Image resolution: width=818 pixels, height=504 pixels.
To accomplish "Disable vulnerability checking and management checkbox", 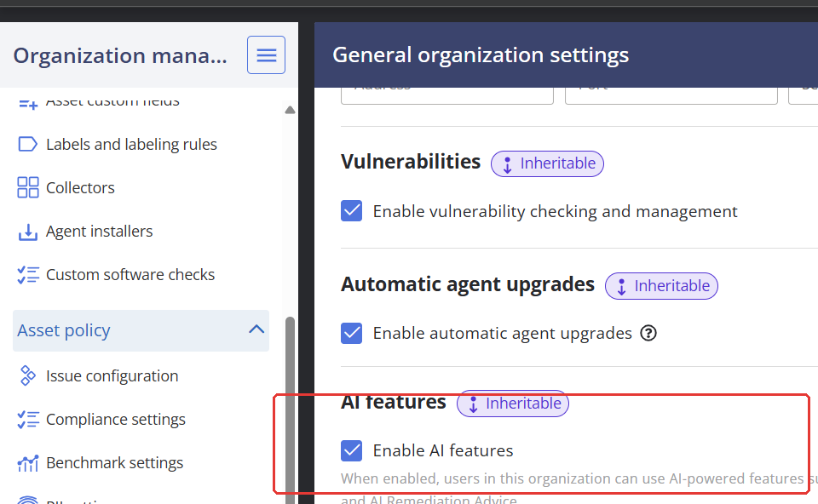I will (x=352, y=211).
